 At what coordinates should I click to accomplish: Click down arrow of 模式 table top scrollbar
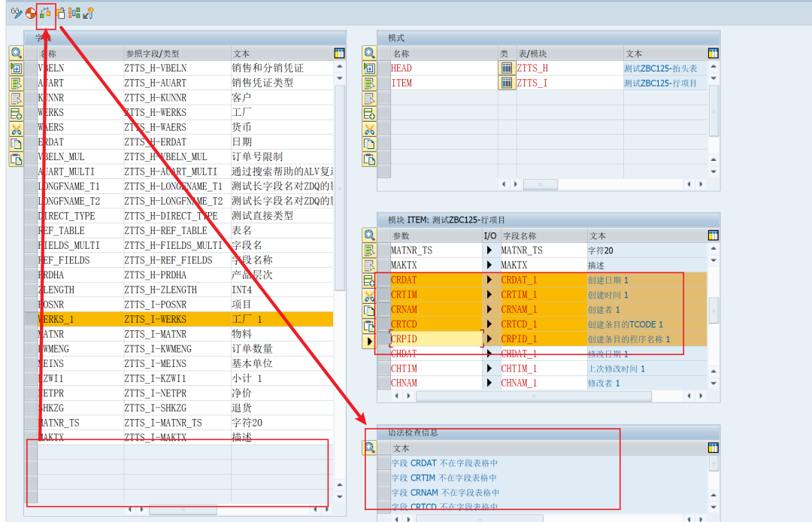pos(713,78)
